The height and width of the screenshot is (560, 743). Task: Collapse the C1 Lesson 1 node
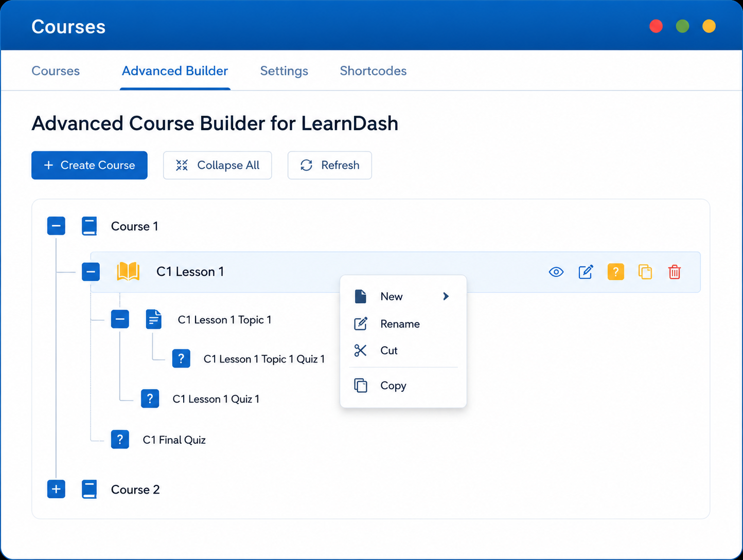coord(91,272)
